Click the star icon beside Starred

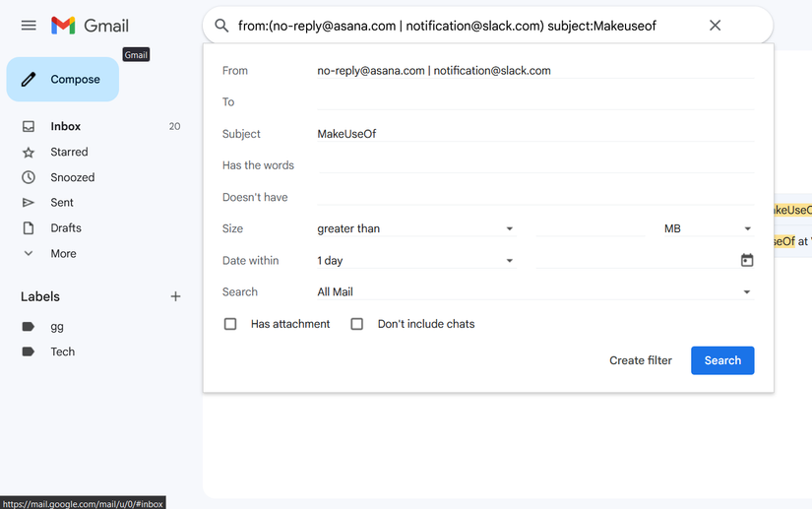point(29,153)
